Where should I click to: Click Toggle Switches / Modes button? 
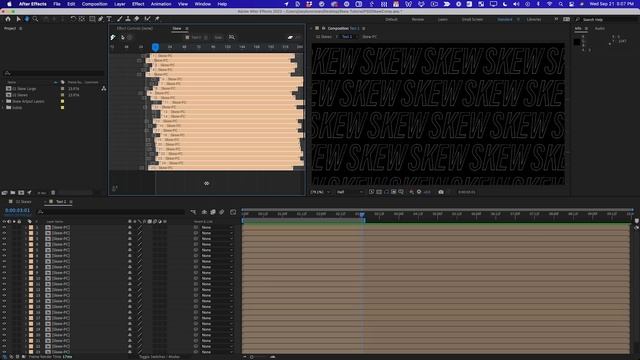click(159, 357)
